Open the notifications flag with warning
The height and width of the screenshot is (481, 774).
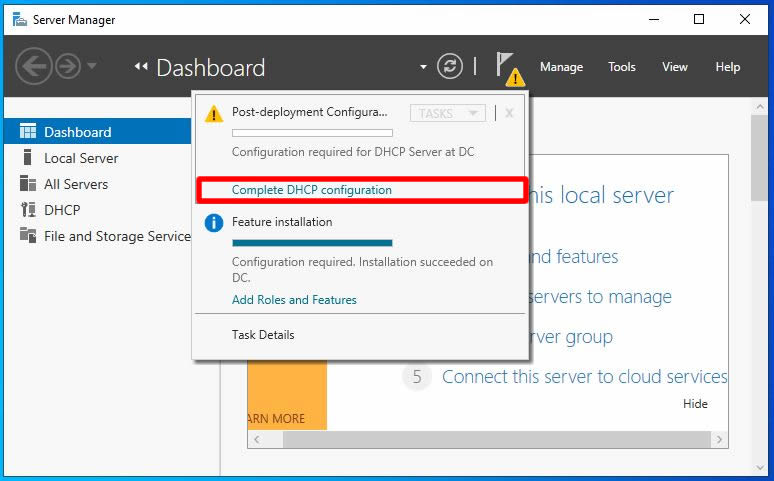(x=509, y=69)
